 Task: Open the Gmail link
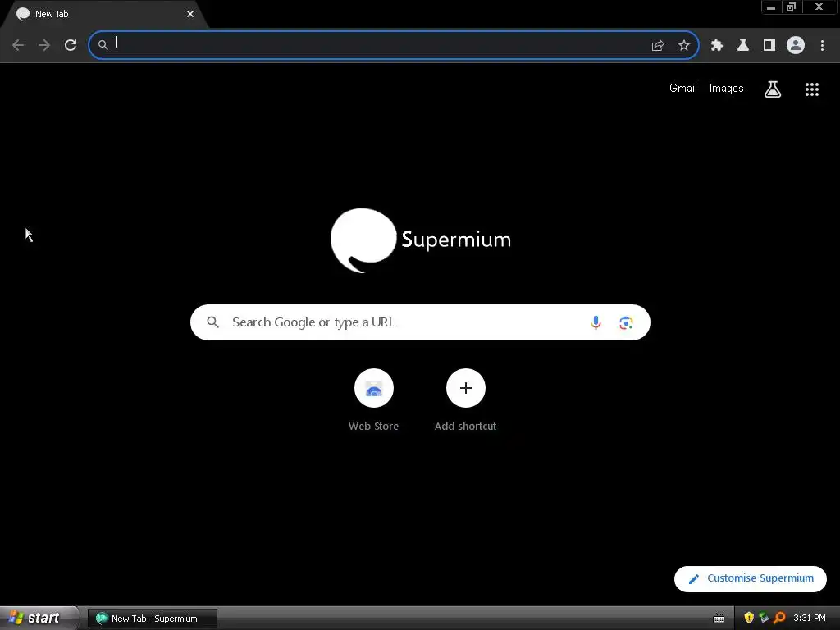(683, 89)
